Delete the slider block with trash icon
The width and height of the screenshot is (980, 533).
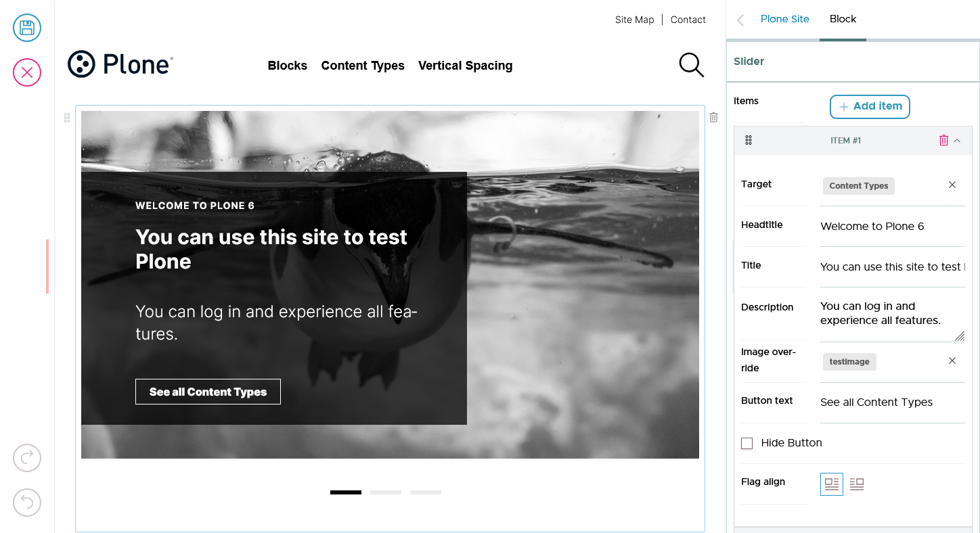point(713,117)
